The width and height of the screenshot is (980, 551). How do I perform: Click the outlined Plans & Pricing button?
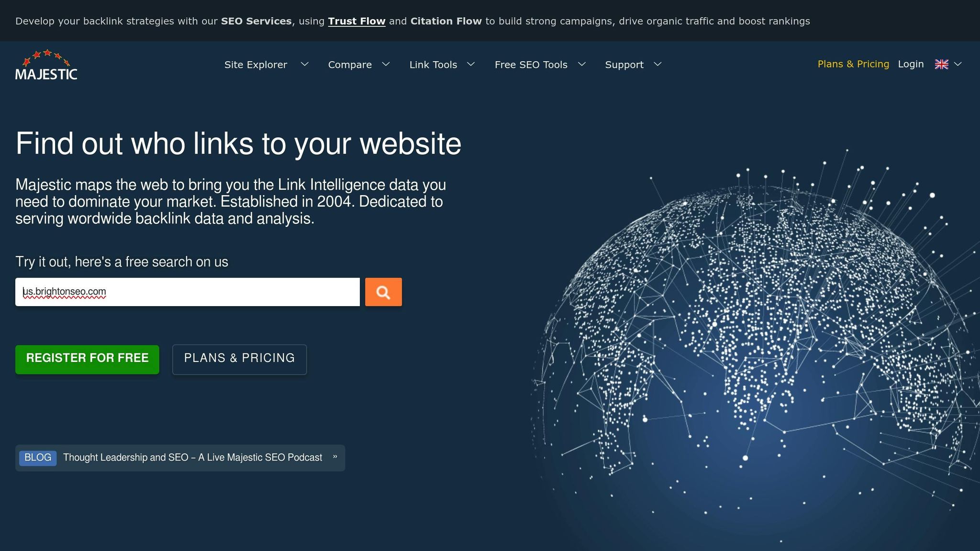point(239,359)
